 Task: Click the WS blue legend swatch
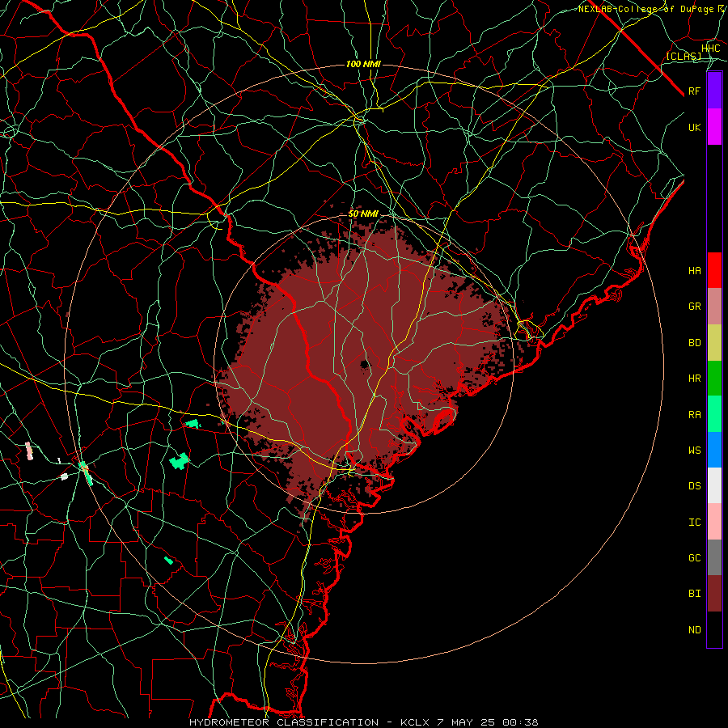714,450
